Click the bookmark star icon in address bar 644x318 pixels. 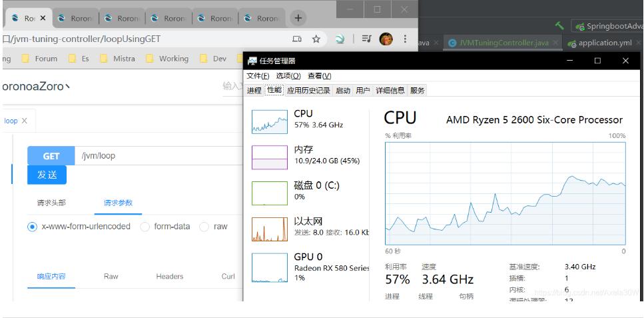[x=316, y=39]
